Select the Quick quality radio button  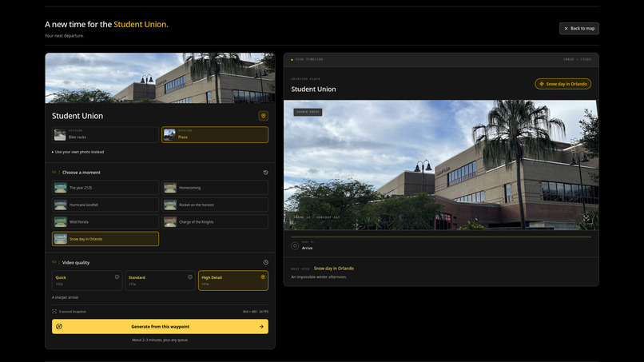click(x=117, y=277)
